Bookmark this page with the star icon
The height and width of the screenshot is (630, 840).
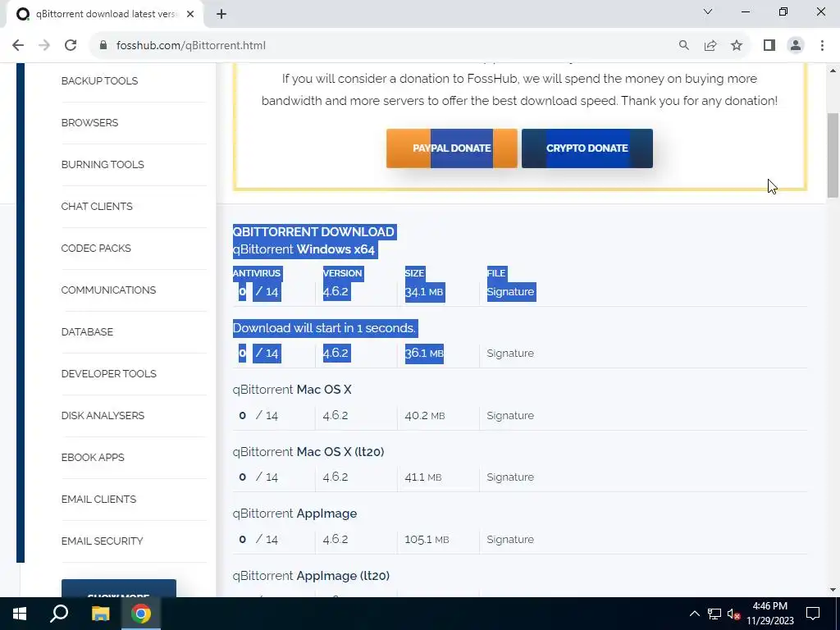(737, 46)
